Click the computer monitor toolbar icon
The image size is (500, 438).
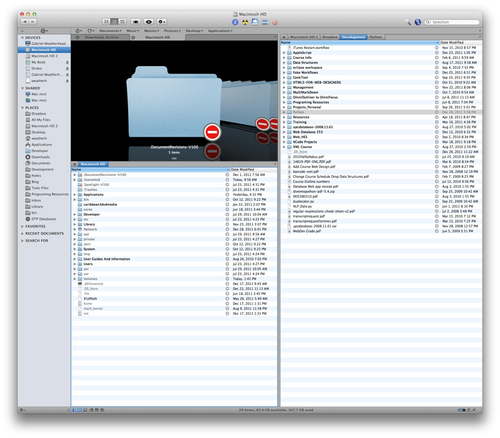pyautogui.click(x=255, y=22)
